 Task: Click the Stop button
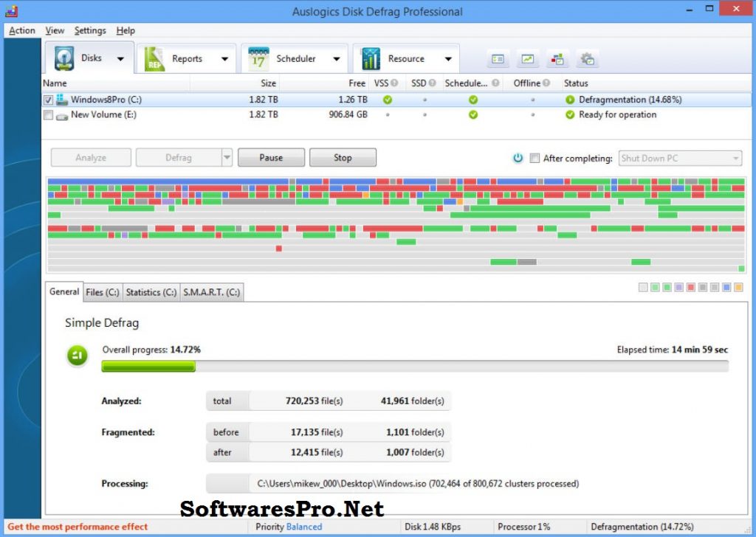[343, 157]
